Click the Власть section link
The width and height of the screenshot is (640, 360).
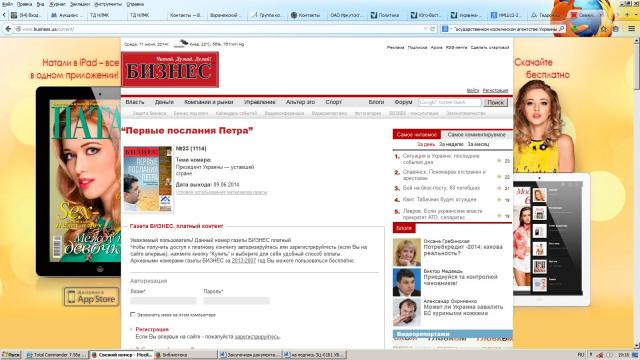point(135,102)
